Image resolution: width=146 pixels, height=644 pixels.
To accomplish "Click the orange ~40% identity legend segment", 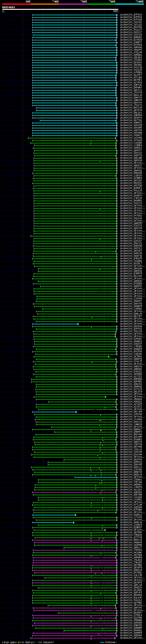I will click(45, 4).
